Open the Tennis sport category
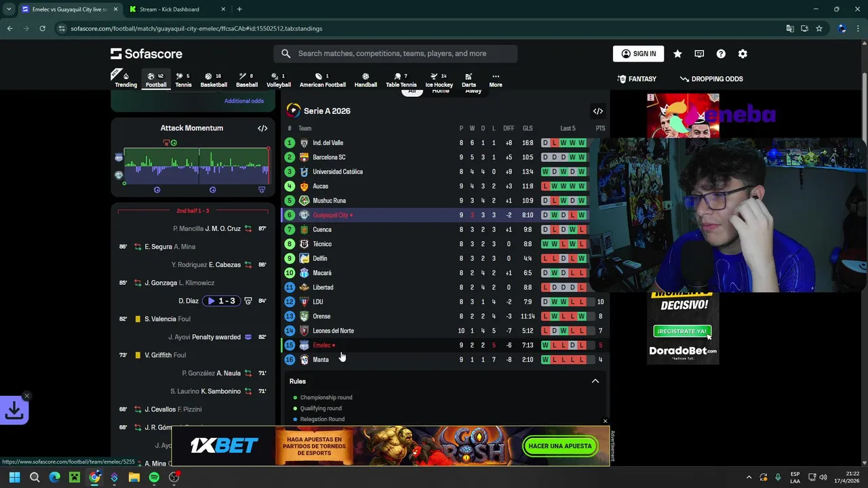The height and width of the screenshot is (488, 868). coord(183,80)
